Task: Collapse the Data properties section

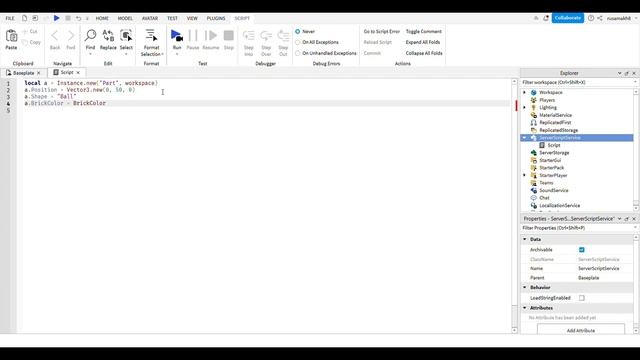Action: click(525, 239)
